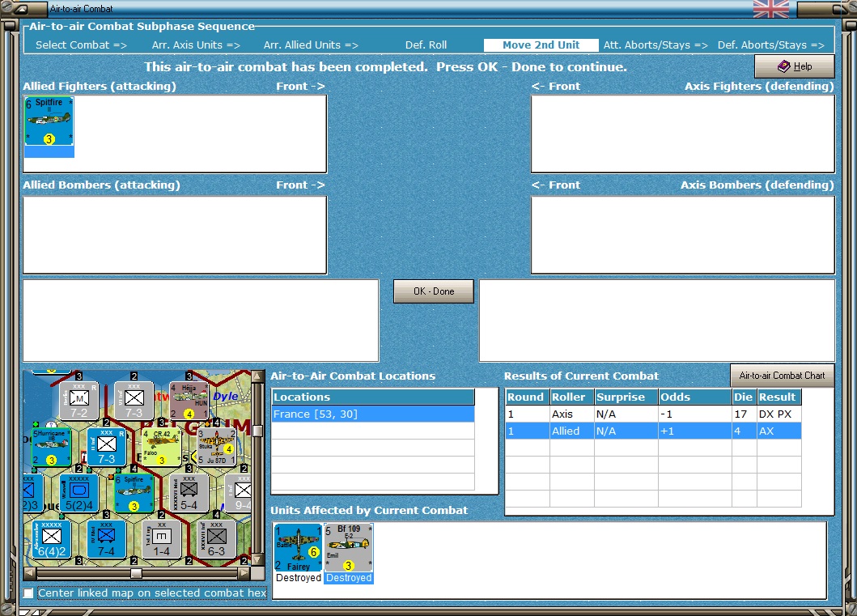
Task: Open the Air-to-air Combat Chart
Action: tap(782, 376)
